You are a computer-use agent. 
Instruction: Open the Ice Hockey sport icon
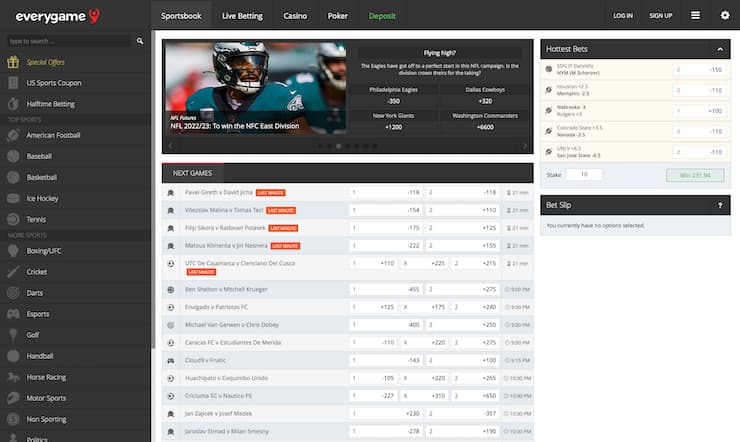pyautogui.click(x=13, y=198)
